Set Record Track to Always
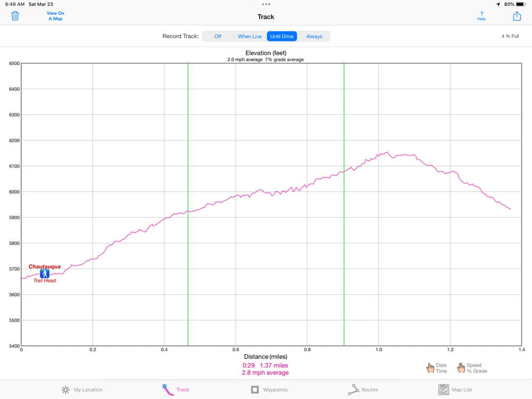The image size is (532, 399). coord(314,36)
